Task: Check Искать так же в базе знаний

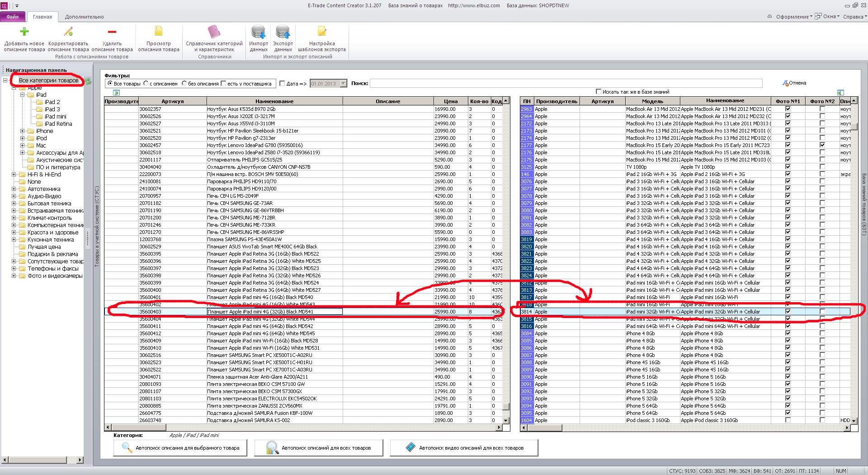Action: (x=599, y=91)
